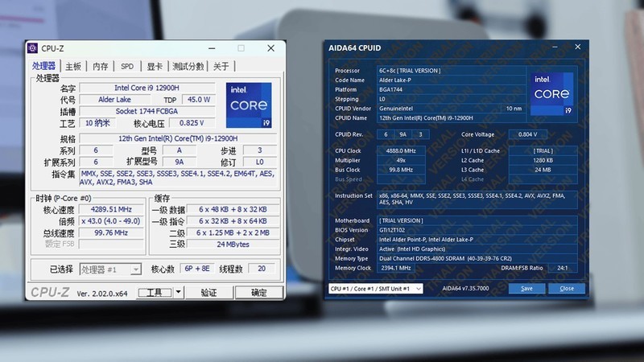Switch to the 处理器 tab in CPU-Z
The image size is (644, 362).
(44, 66)
